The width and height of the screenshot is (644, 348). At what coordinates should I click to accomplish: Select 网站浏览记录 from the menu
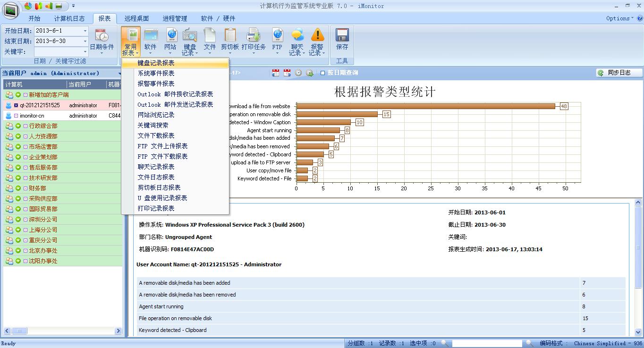tap(156, 115)
